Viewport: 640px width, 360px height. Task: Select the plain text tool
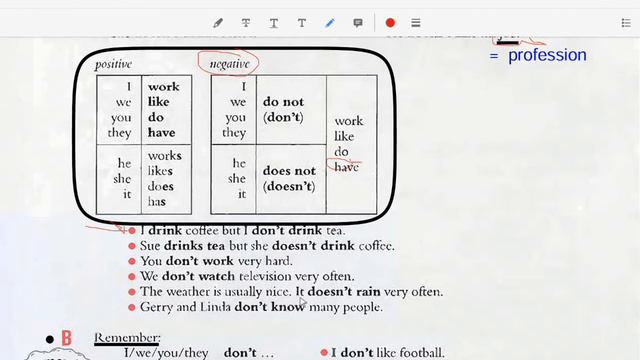coord(302,23)
